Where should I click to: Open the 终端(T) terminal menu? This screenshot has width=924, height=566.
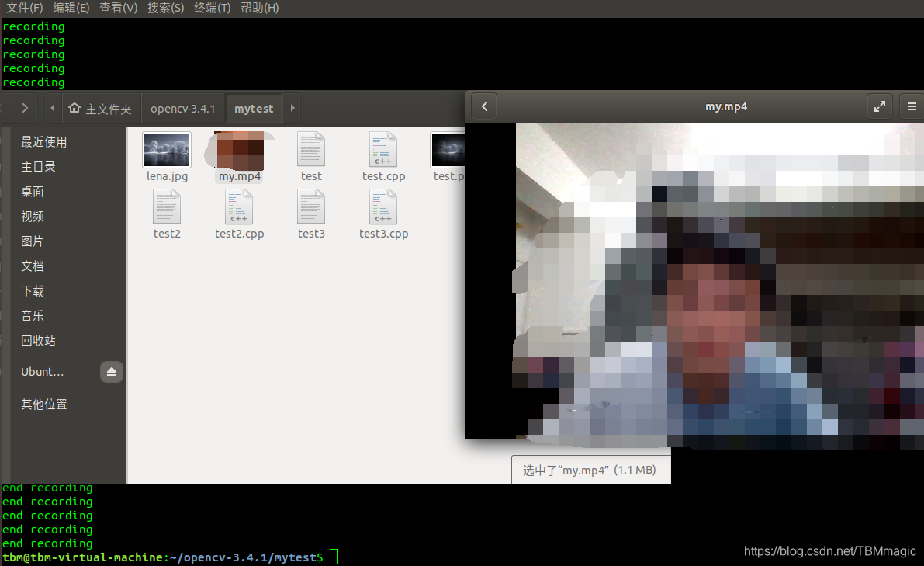point(213,8)
